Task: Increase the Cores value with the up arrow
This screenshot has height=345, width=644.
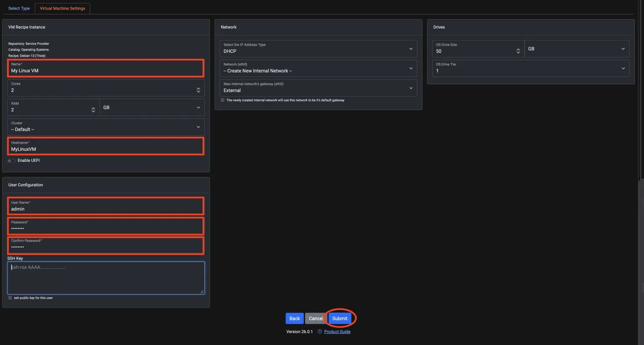Action: [x=198, y=88]
